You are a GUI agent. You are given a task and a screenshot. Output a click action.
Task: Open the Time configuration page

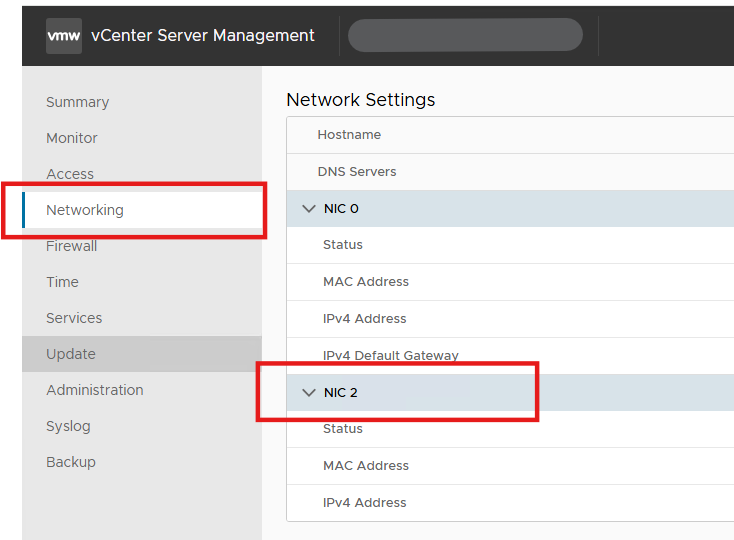pos(62,282)
